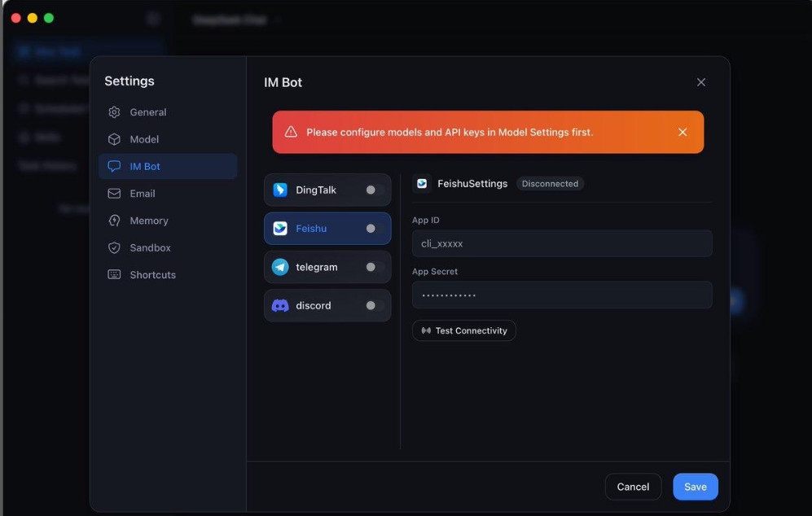
Task: Click the Sandbox shield icon
Action: click(114, 247)
